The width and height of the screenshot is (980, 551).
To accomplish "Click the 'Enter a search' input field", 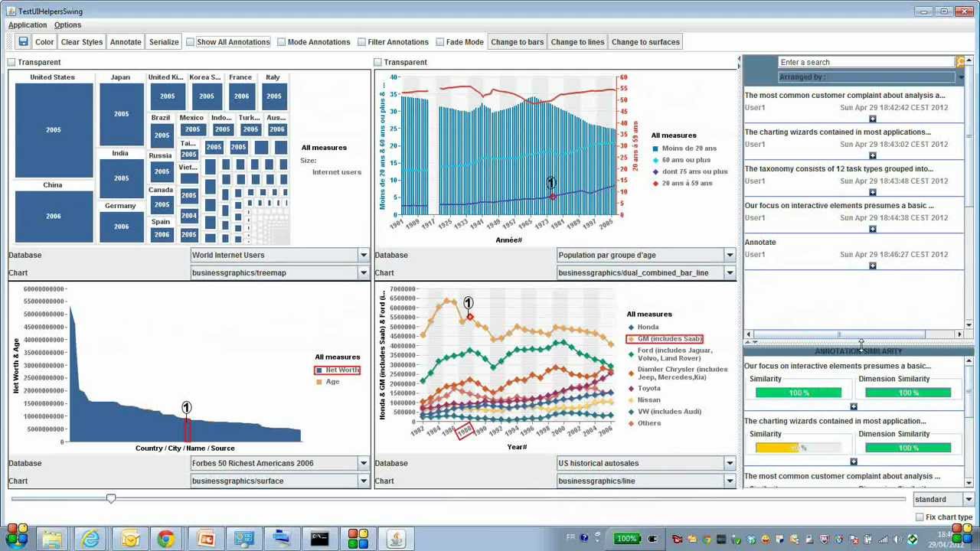I will pyautogui.click(x=866, y=62).
